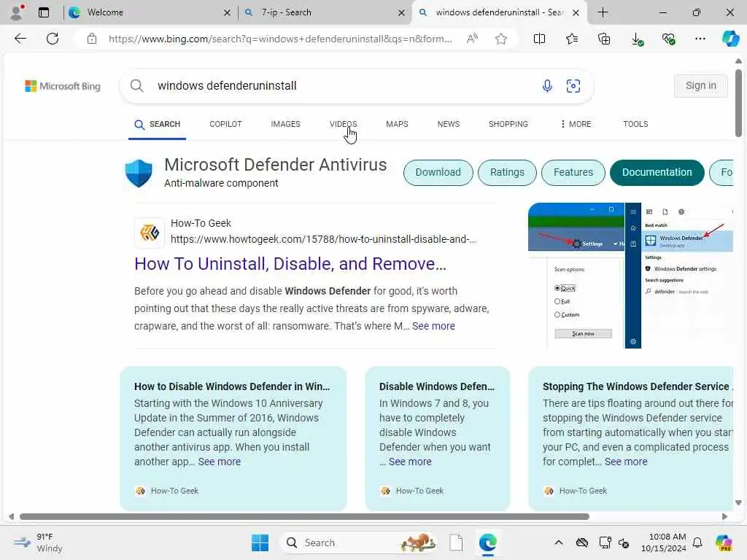747x560 pixels.
Task: Click the Sign in button
Action: pos(700,86)
